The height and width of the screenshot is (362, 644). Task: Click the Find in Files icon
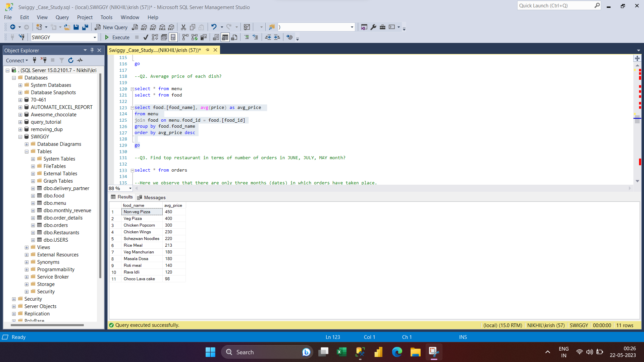click(x=272, y=27)
